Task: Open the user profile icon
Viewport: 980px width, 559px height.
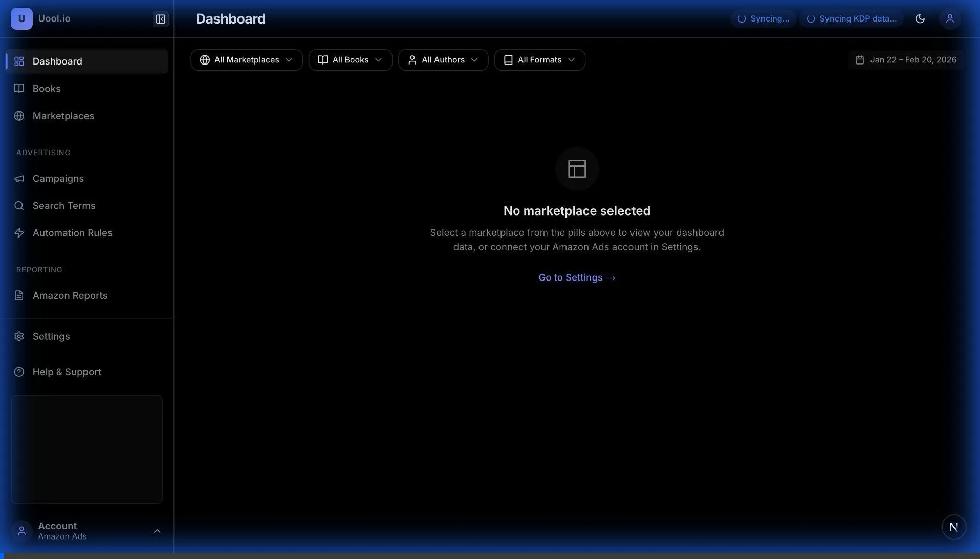Action: 949,19
